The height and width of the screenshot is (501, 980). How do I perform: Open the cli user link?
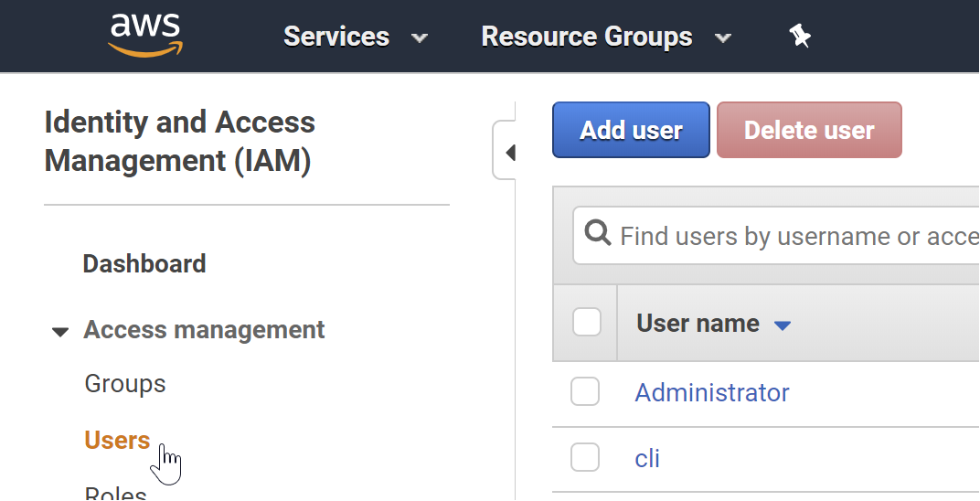[647, 457]
